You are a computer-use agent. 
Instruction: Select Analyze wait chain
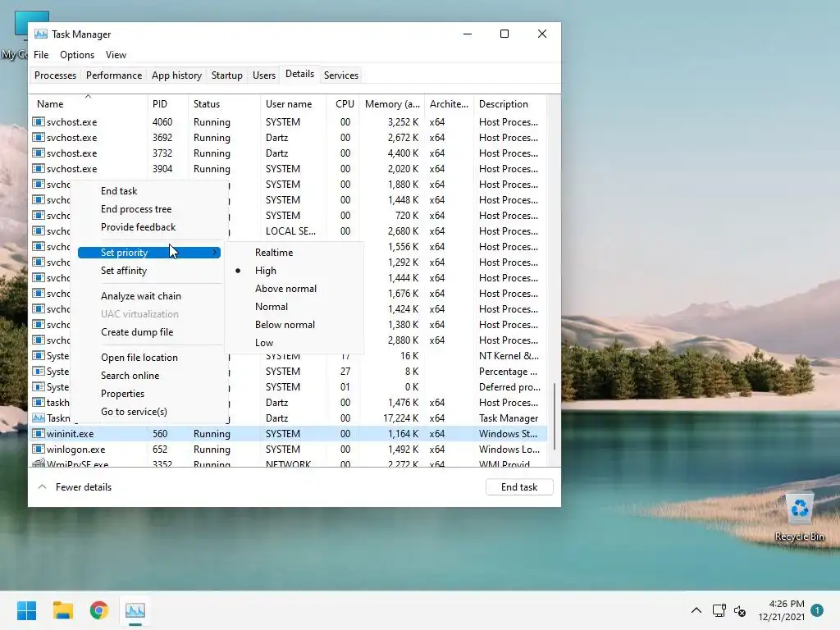point(141,295)
